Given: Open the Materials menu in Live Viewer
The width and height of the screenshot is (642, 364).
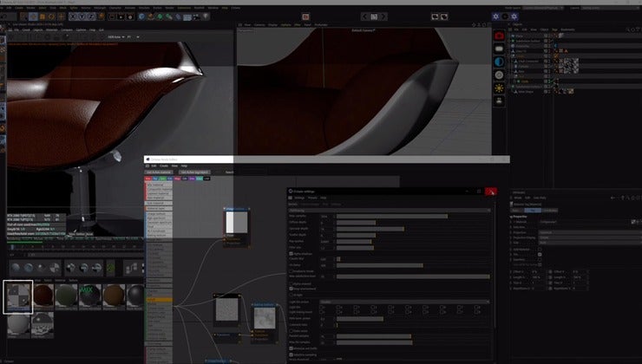Looking at the screenshot, I should pyautogui.click(x=51, y=29).
